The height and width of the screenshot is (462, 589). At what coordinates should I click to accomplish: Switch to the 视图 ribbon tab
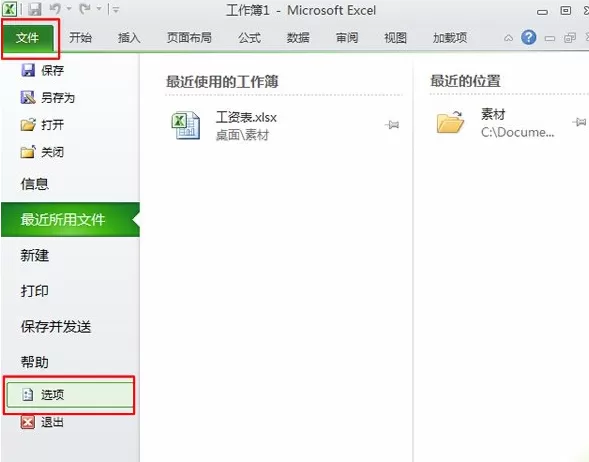point(395,38)
